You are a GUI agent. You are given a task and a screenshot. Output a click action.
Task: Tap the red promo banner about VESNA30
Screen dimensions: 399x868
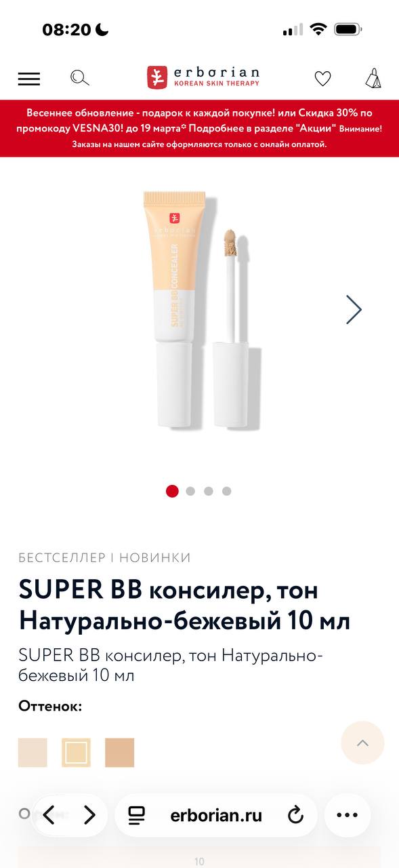click(199, 128)
